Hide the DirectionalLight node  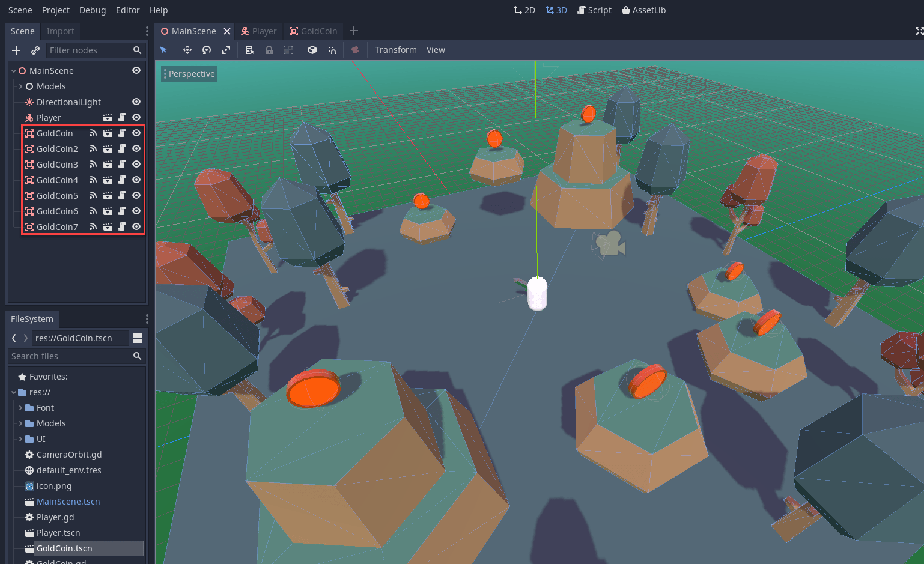coord(136,102)
